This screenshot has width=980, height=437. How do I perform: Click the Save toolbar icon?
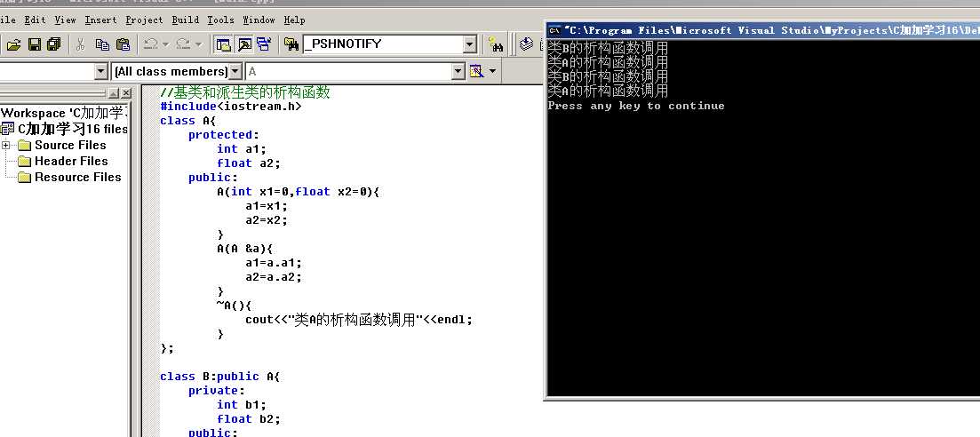coord(35,44)
